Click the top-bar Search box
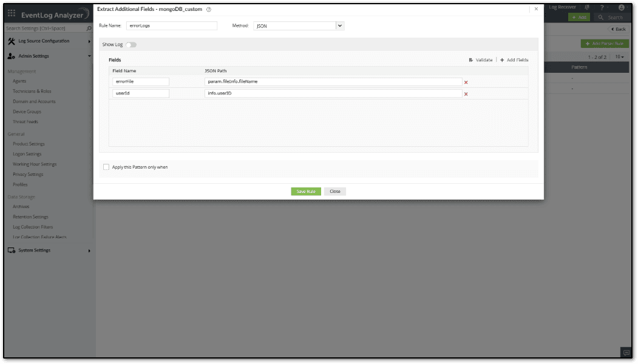Image resolution: width=638 pixels, height=364 pixels. [611, 17]
